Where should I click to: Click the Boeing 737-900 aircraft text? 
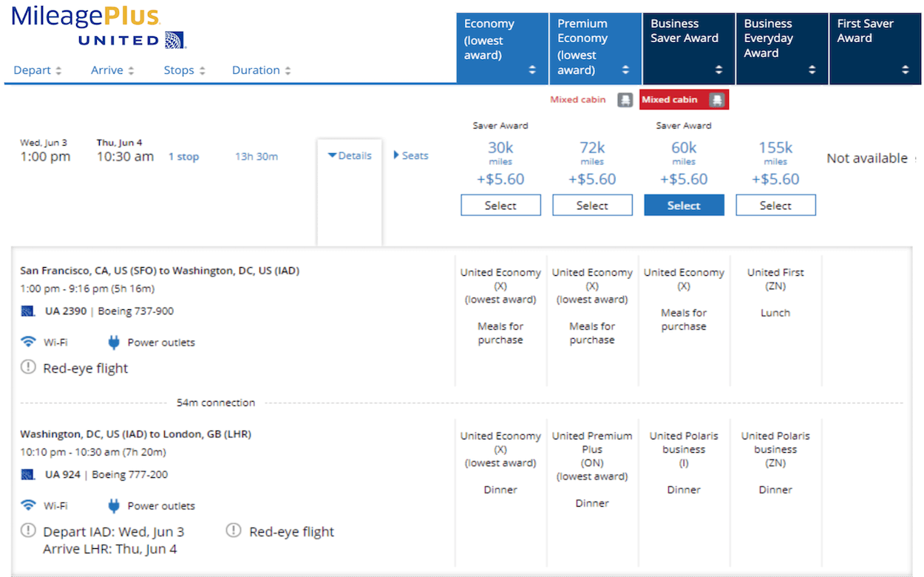point(136,311)
